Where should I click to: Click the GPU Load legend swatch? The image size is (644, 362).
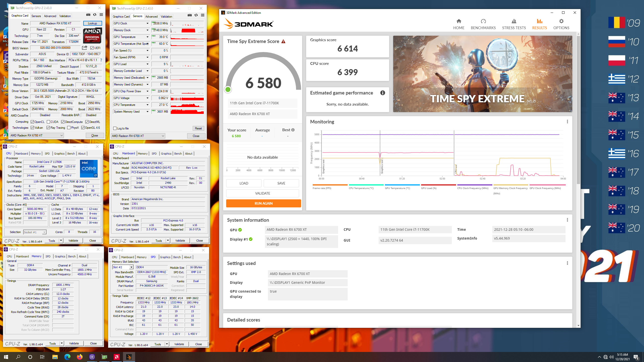pos(438,185)
